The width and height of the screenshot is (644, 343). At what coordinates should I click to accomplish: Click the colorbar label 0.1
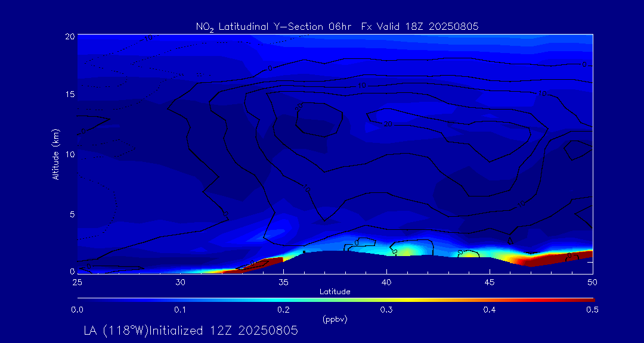[180, 310]
